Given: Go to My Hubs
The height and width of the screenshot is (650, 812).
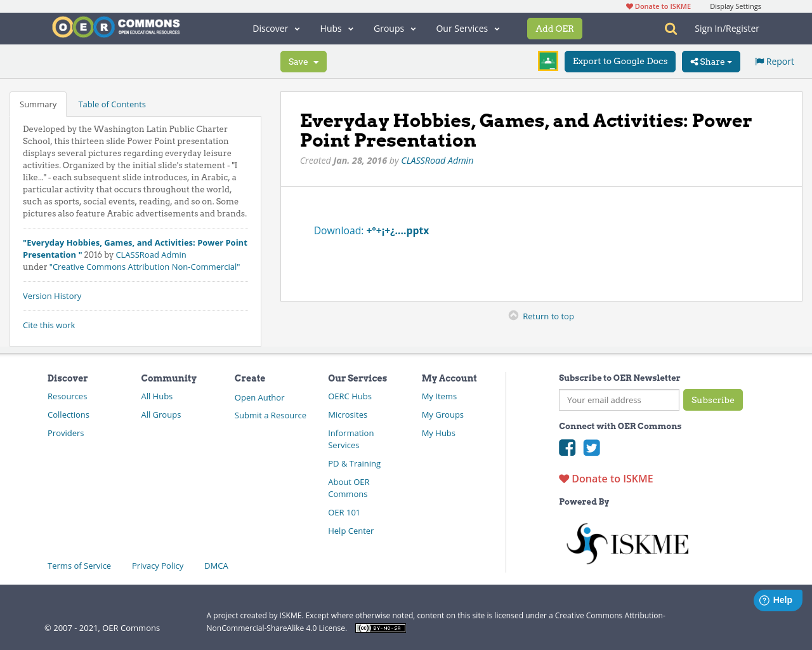Looking at the screenshot, I should (438, 433).
